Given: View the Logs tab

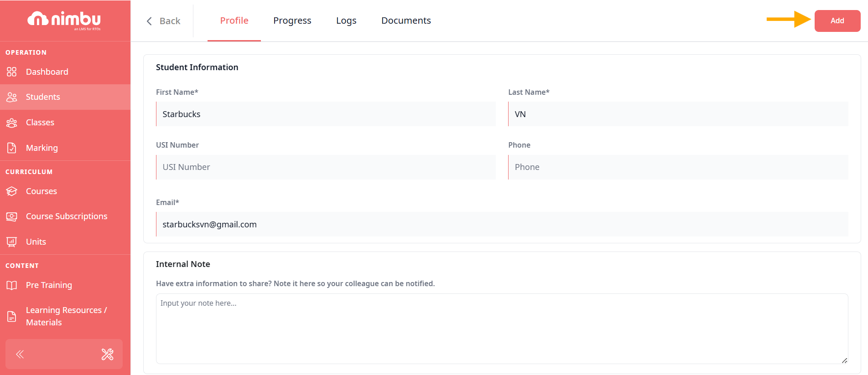Looking at the screenshot, I should point(346,21).
